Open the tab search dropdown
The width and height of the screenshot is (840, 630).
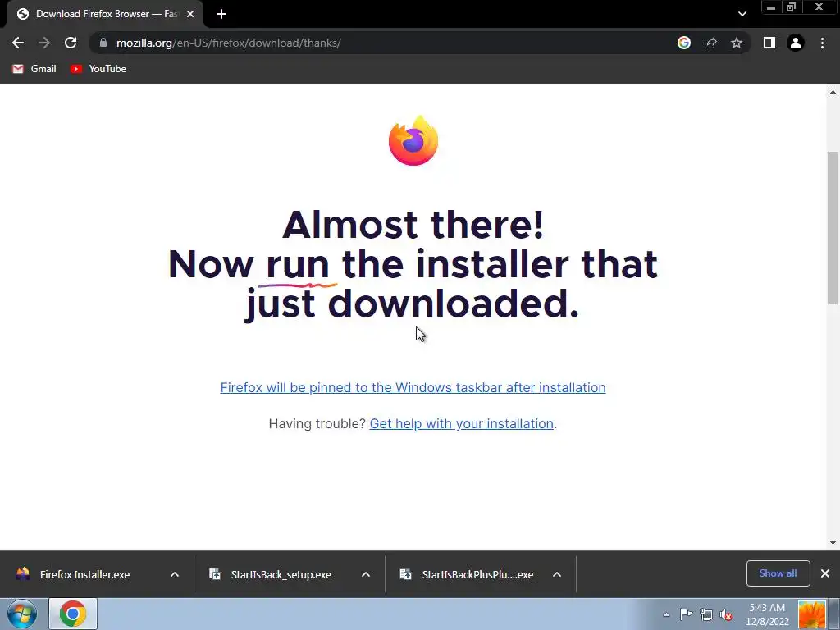742,14
